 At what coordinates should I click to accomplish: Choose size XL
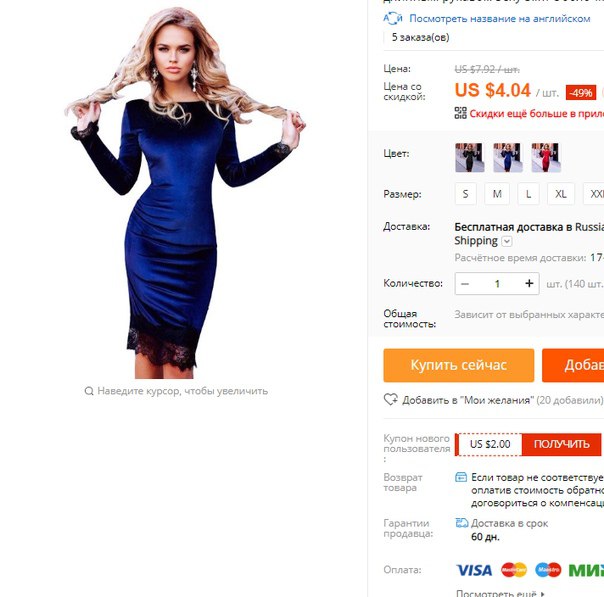tap(560, 194)
